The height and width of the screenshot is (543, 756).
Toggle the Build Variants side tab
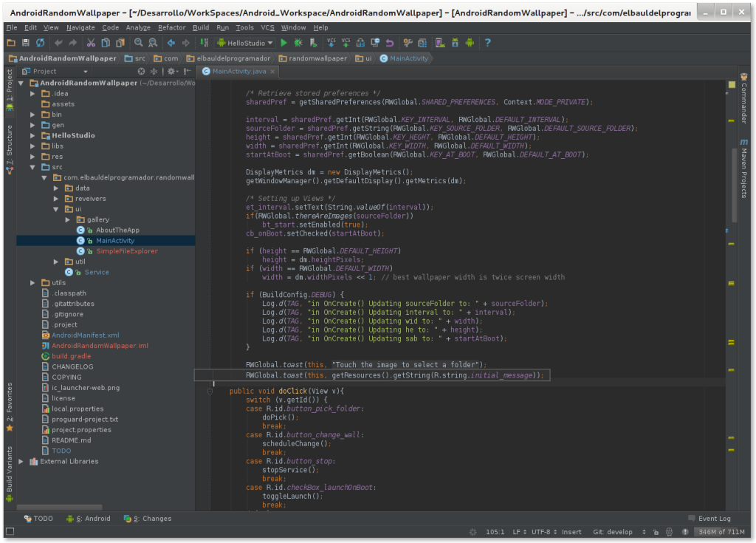pos(9,474)
